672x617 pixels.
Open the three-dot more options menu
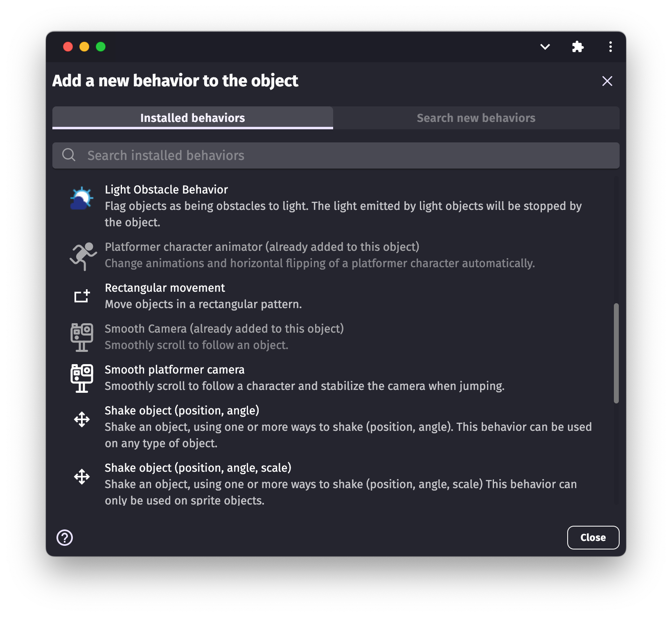610,47
